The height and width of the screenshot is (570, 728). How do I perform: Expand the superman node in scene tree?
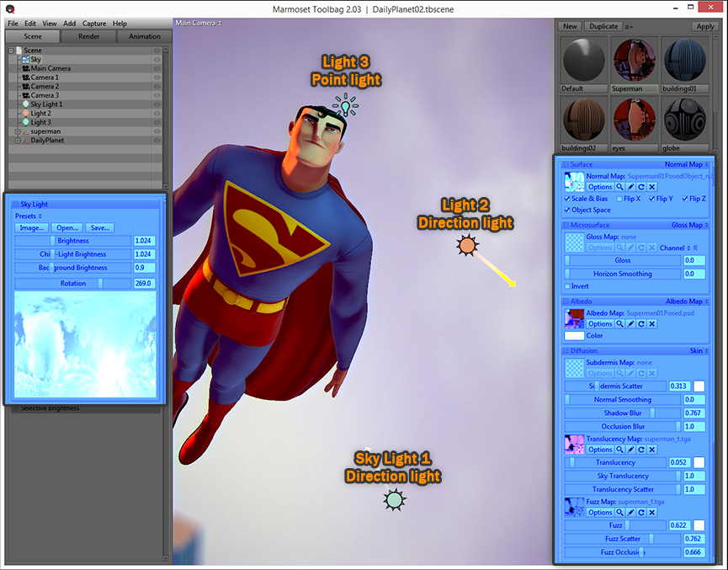(x=18, y=131)
